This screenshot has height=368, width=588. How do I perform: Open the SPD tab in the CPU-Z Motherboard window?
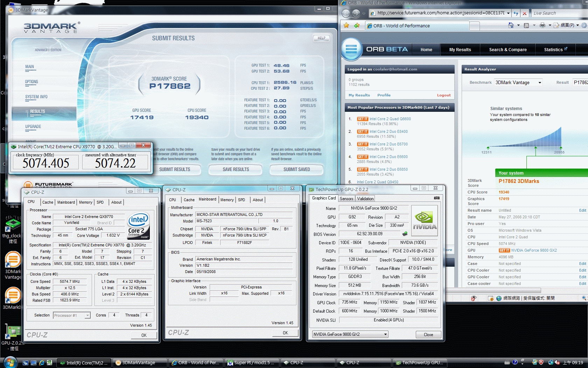pyautogui.click(x=241, y=200)
